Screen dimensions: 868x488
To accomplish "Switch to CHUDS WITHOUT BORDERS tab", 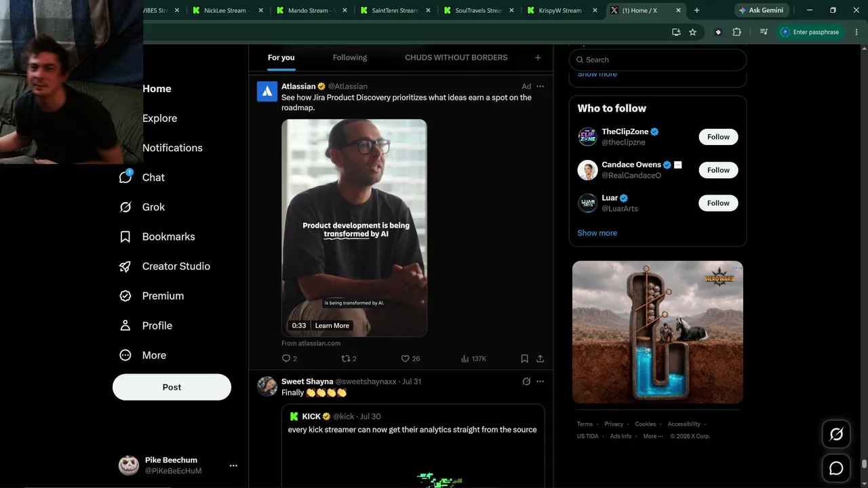I will (456, 58).
